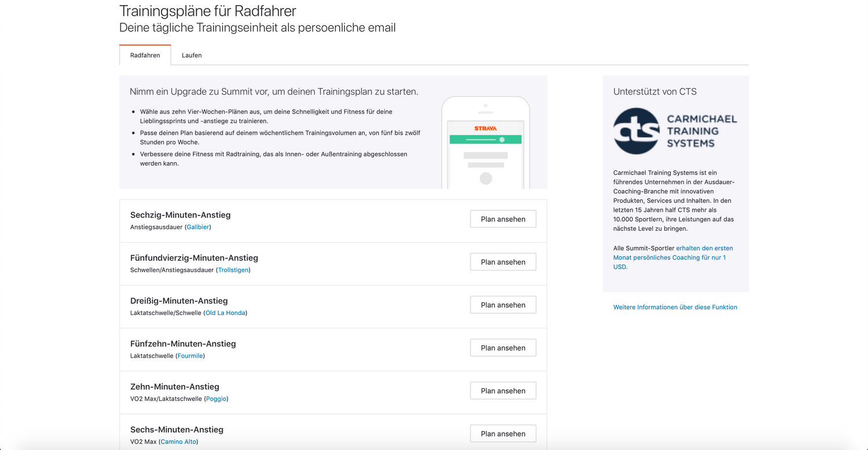Switch to the Laufen tab
The height and width of the screenshot is (450, 868).
[192, 55]
